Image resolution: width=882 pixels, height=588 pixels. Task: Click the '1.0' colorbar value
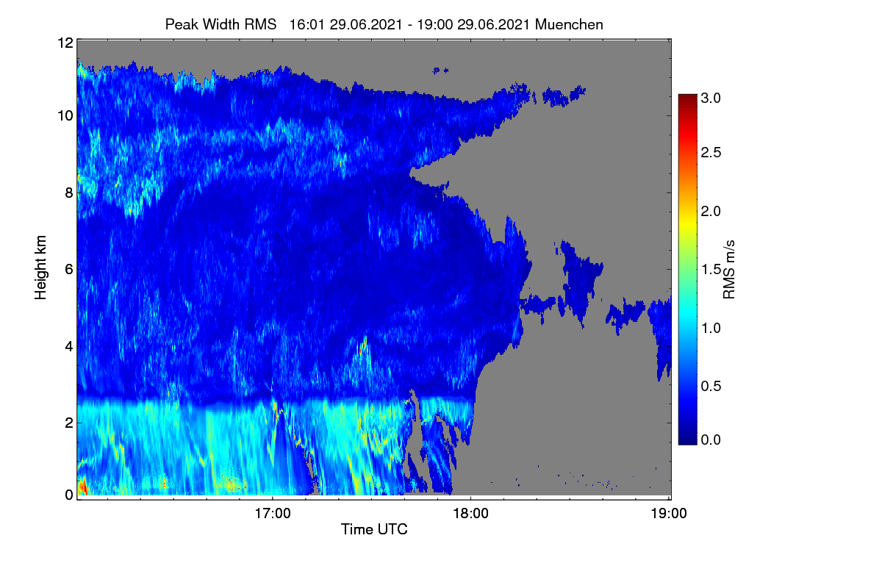[712, 328]
